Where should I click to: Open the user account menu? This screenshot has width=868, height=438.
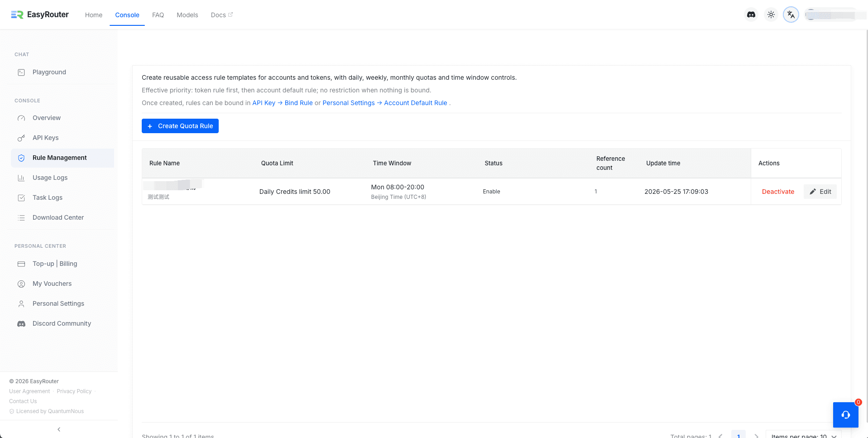pos(832,14)
